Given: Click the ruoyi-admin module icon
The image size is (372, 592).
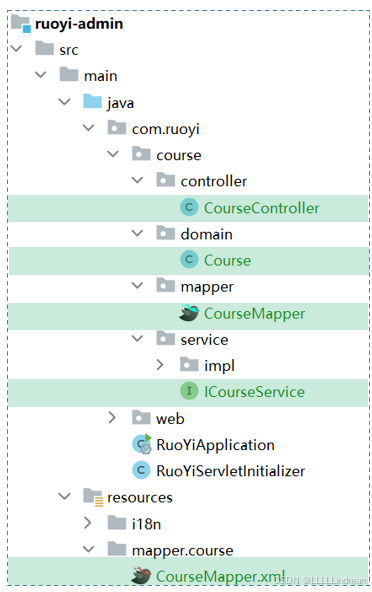Looking at the screenshot, I should (x=20, y=23).
